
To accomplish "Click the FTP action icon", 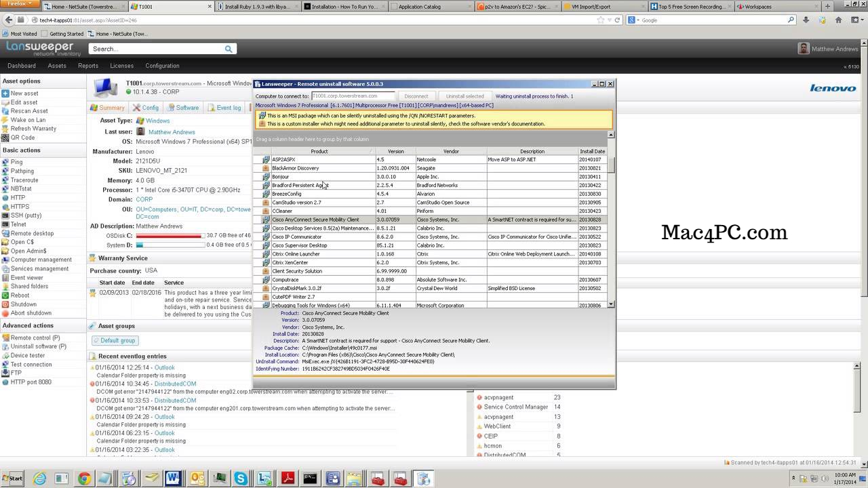I will tap(5, 373).
